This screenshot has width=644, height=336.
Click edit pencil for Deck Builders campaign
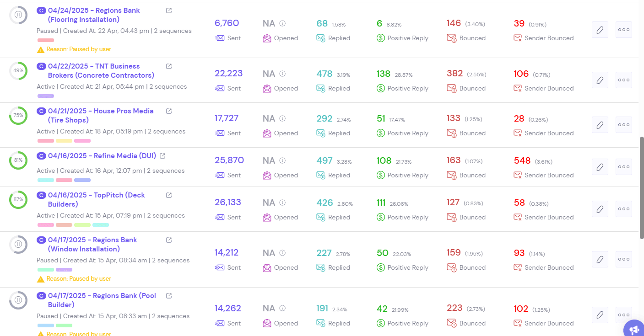pos(600,209)
